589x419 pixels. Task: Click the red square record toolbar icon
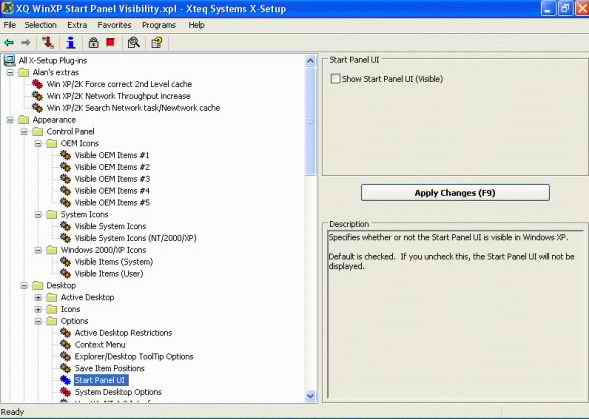(x=110, y=42)
